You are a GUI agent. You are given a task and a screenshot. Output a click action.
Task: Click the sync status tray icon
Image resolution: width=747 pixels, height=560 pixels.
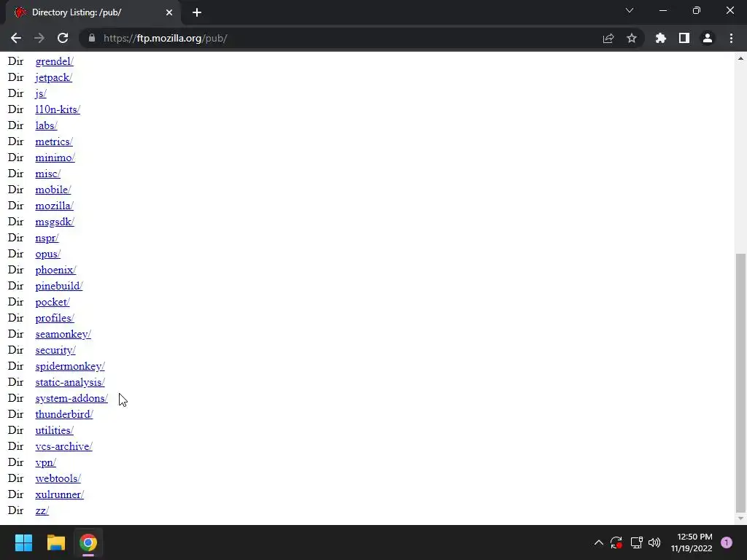[x=616, y=542]
